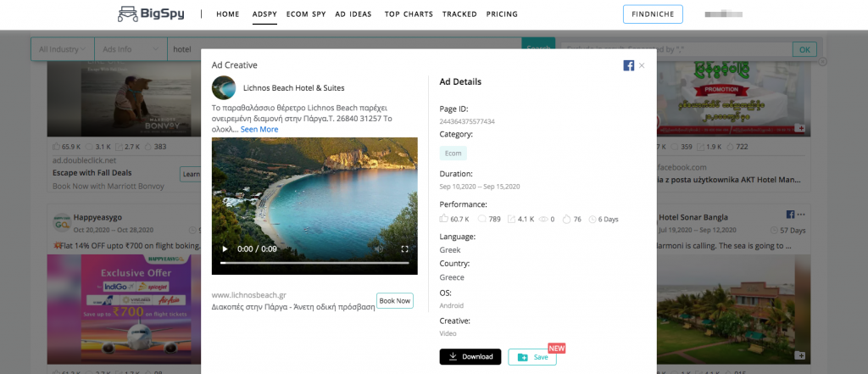Click the FINDNICHE button
868x374 pixels.
pyautogui.click(x=653, y=14)
